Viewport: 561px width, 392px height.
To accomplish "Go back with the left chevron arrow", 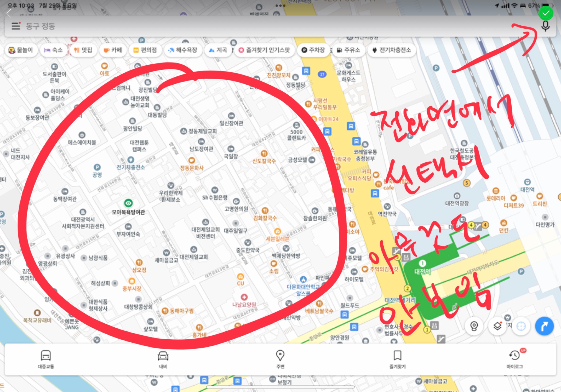I will click(9, 13).
